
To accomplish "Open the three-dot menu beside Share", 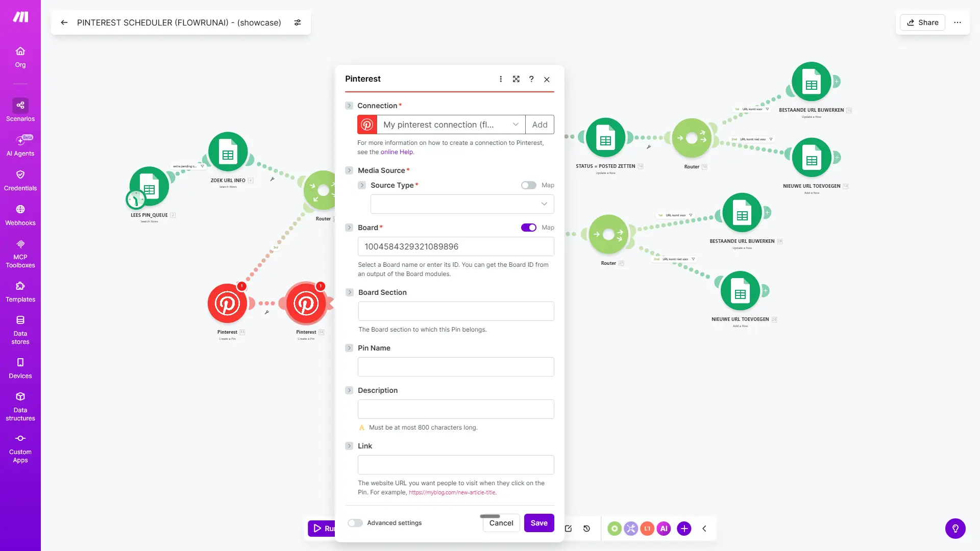I will [x=958, y=22].
